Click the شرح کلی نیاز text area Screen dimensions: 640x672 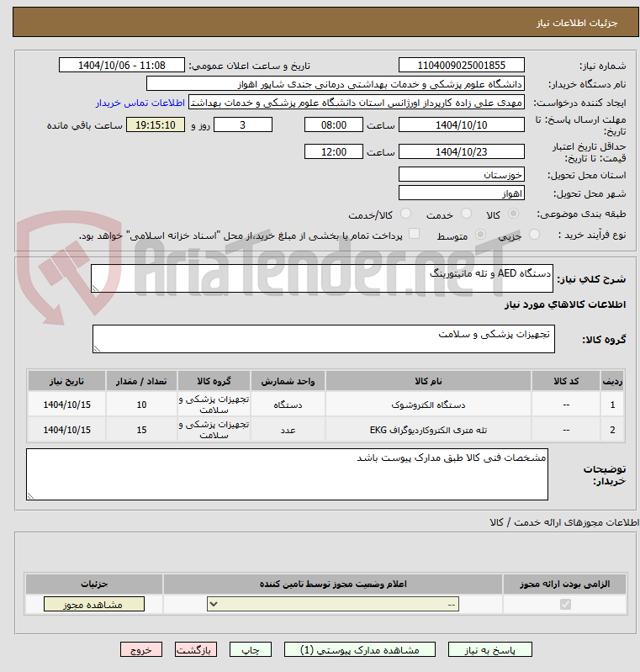click(322, 278)
